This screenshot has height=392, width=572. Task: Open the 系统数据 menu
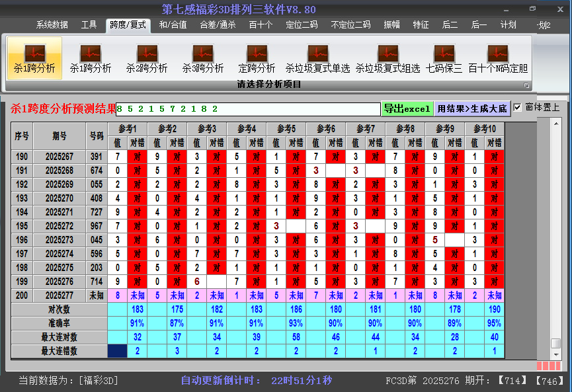52,24
